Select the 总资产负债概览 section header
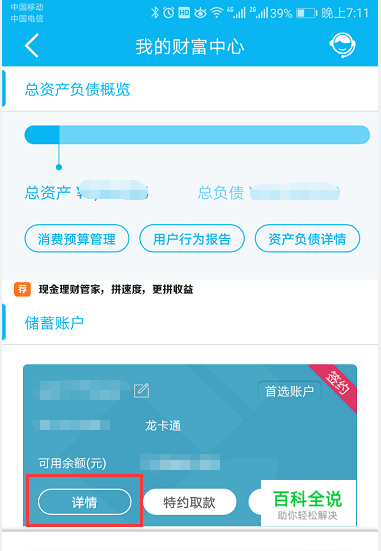 coord(77,89)
